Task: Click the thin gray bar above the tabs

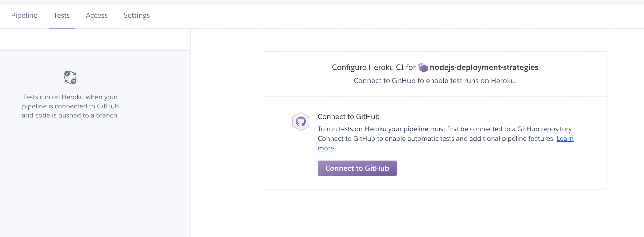Action: (x=322, y=2)
